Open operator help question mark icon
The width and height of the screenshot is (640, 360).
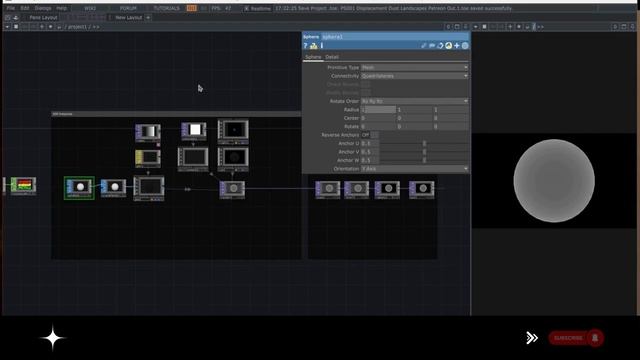305,46
